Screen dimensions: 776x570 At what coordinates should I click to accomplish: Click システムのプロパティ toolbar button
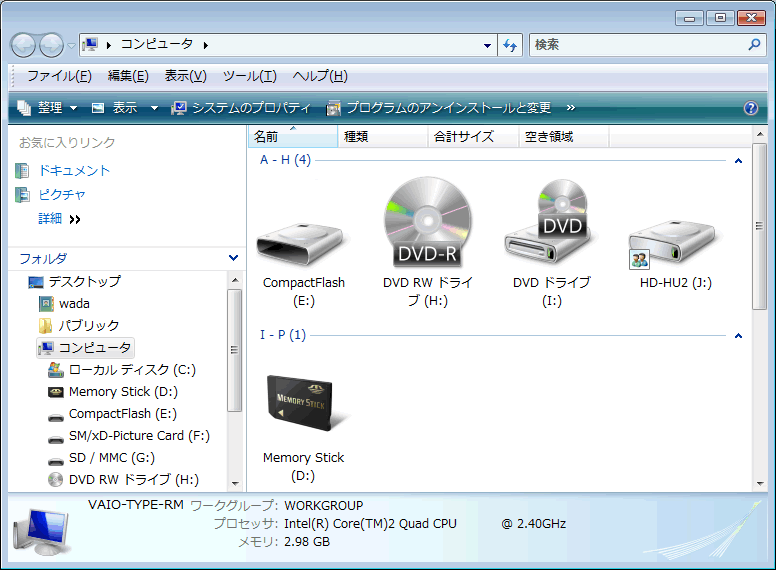(x=241, y=108)
